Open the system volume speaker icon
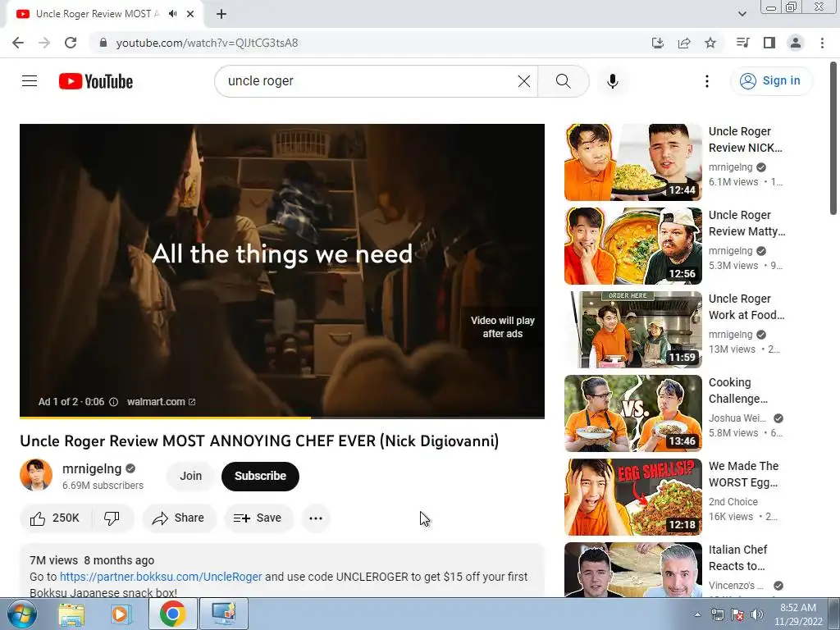This screenshot has height=630, width=840. pyautogui.click(x=756, y=614)
